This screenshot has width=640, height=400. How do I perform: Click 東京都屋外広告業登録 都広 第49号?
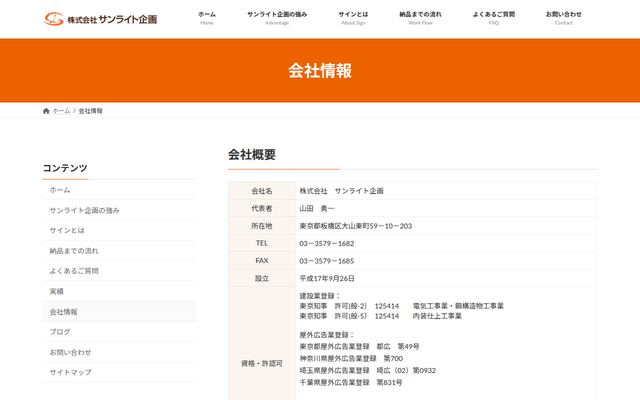[x=359, y=346]
